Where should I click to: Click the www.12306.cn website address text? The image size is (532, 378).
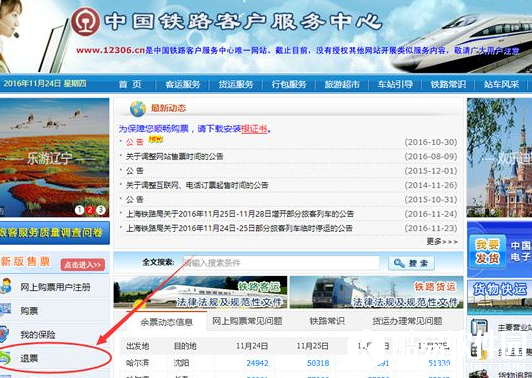(111, 50)
